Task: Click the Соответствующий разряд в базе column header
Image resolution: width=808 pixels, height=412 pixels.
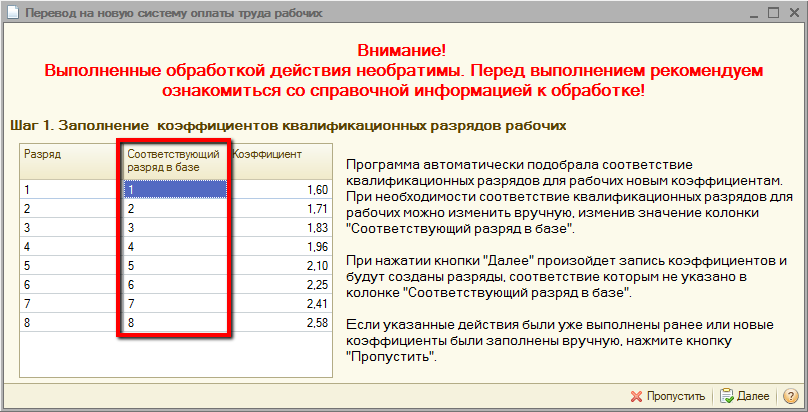Action: tap(174, 161)
